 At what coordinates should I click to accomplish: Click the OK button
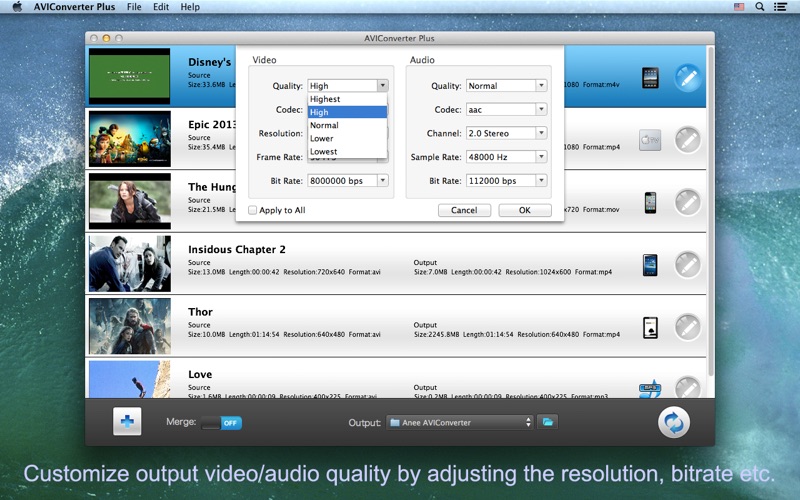click(x=524, y=210)
